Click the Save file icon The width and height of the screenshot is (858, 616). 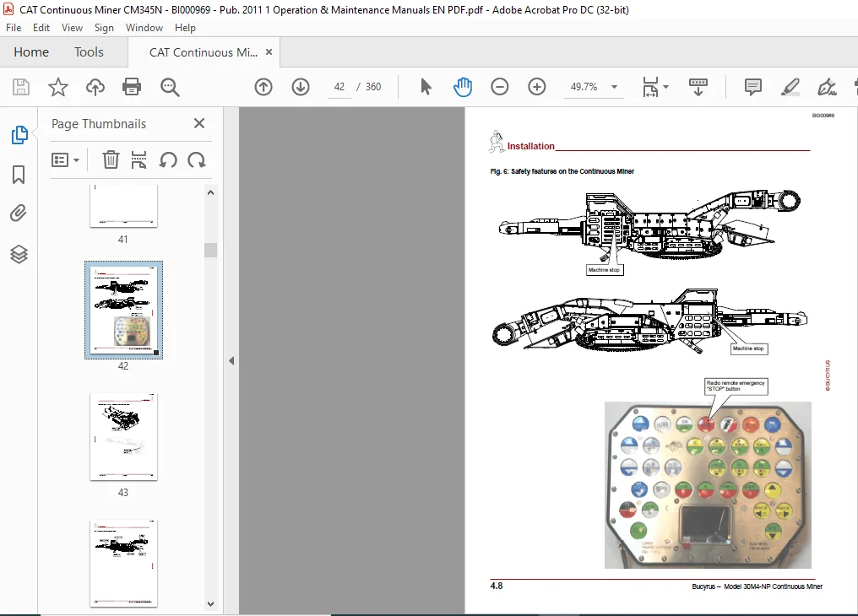[x=21, y=87]
